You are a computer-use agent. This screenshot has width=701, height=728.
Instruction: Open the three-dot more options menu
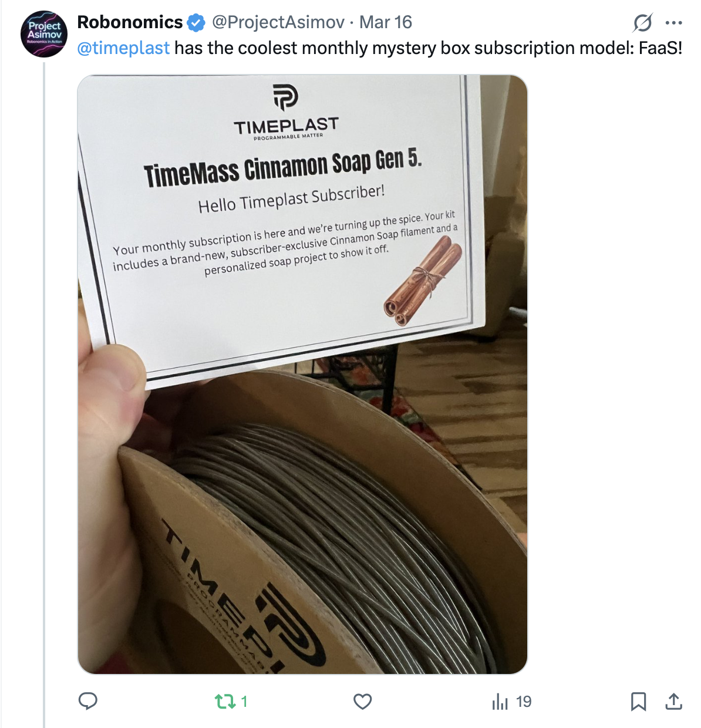[x=674, y=23]
